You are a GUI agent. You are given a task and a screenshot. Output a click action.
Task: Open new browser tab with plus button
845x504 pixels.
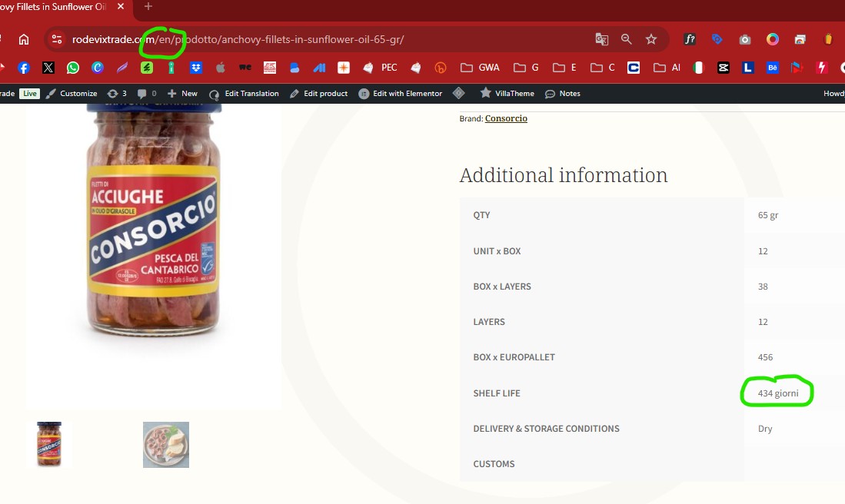click(148, 6)
